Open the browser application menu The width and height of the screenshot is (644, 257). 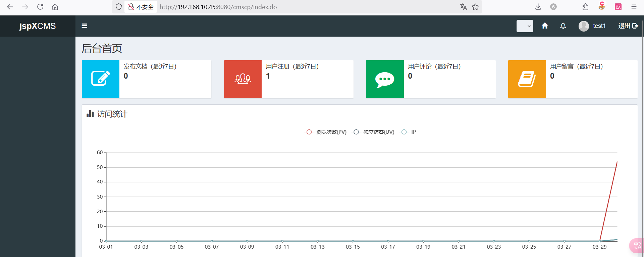tap(634, 7)
